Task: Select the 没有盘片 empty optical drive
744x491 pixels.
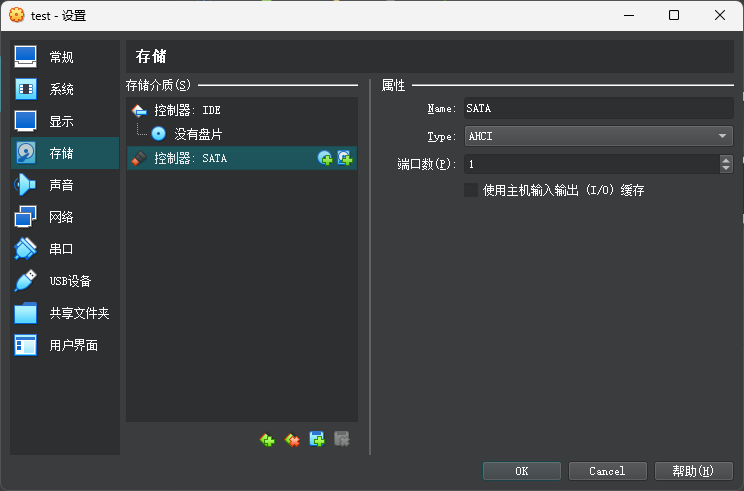Action: (x=198, y=133)
